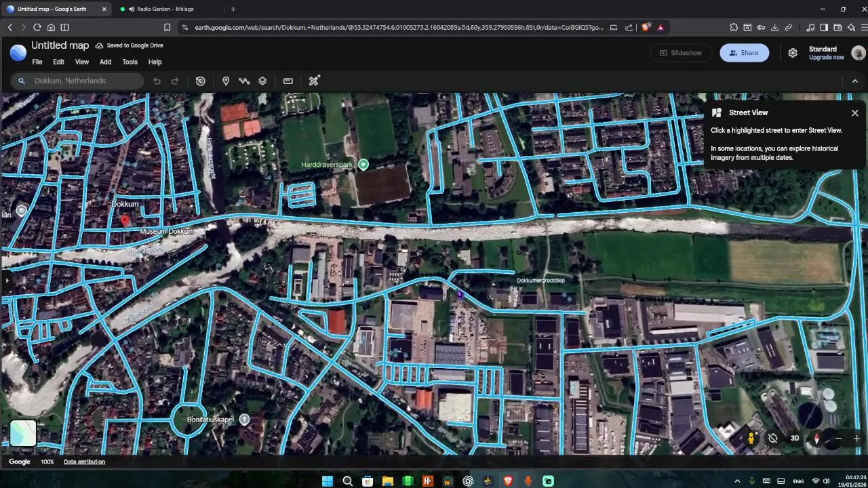Viewport: 868px width, 488px height.
Task: Click the Share button
Action: [744, 53]
